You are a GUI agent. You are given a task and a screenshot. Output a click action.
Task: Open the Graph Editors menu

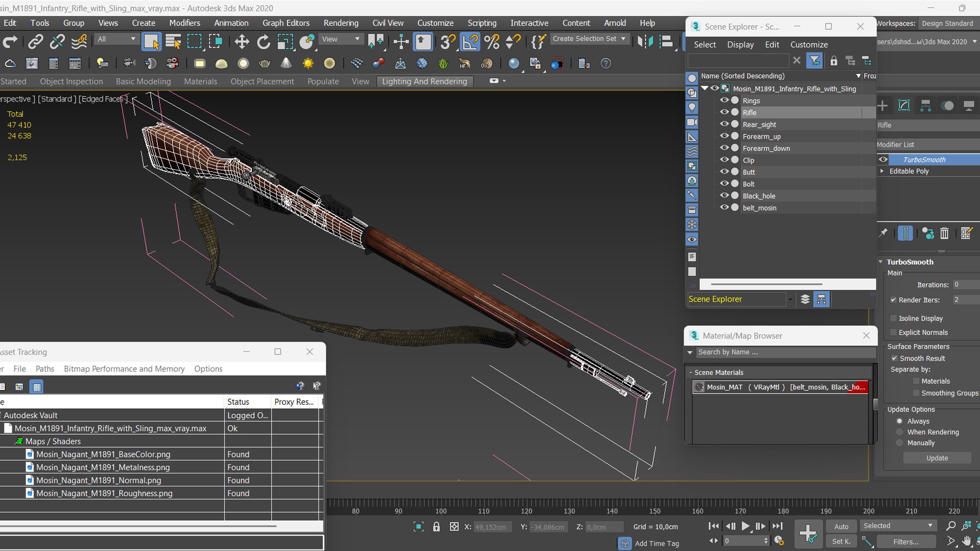286,23
